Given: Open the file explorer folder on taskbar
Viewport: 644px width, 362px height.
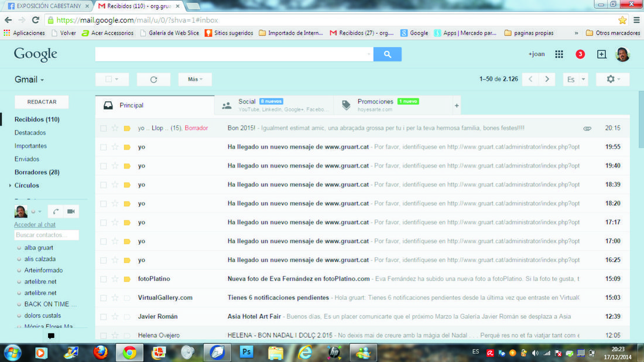Looking at the screenshot, I should click(x=276, y=353).
